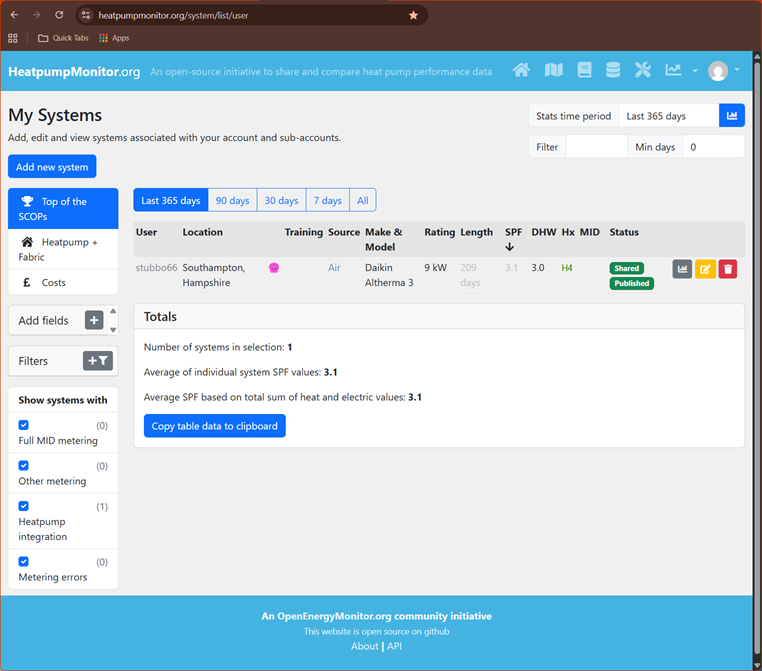The height and width of the screenshot is (671, 762).
Task: Open the user account avatar menu
Action: (x=723, y=70)
